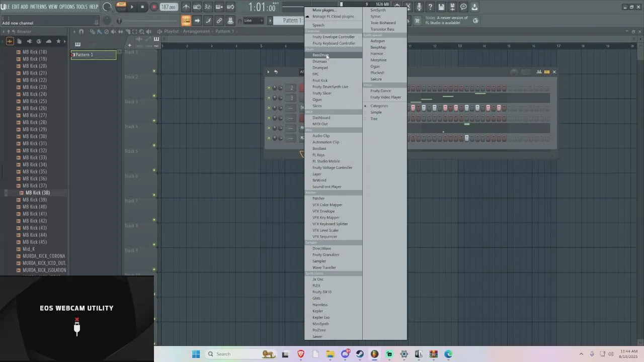Click the Record button
The image size is (644, 362).
tap(154, 7)
